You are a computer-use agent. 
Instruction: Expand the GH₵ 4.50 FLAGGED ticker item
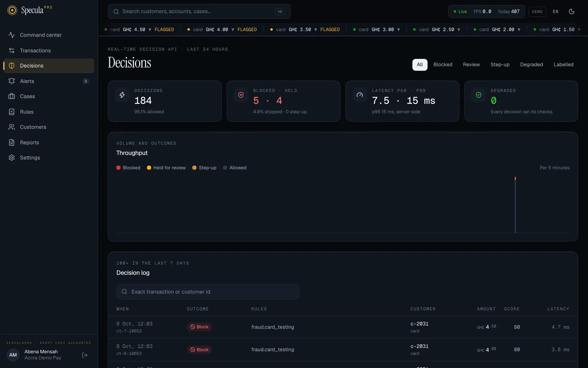tap(139, 29)
